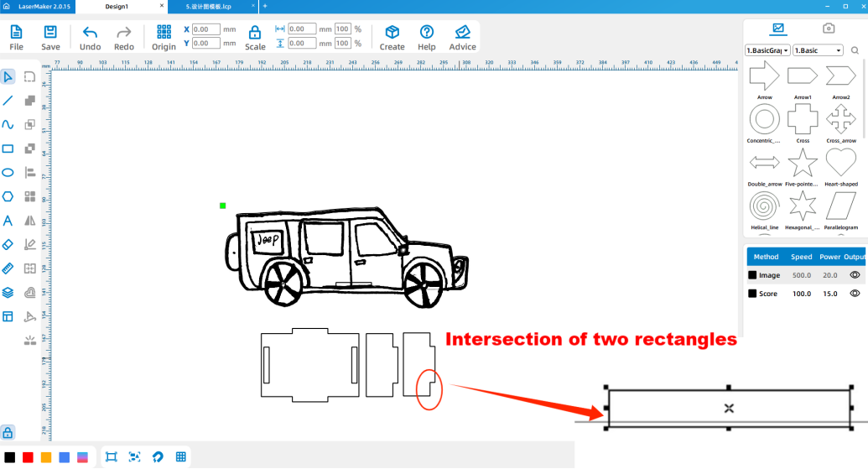Click the Origin position grid icon
This screenshot has height=469, width=868.
point(164,32)
